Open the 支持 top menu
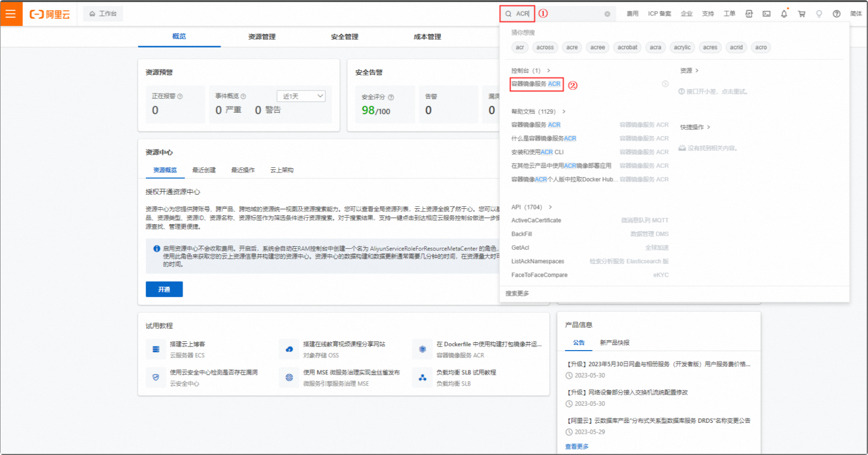Image resolution: width=868 pixels, height=455 pixels. (708, 14)
